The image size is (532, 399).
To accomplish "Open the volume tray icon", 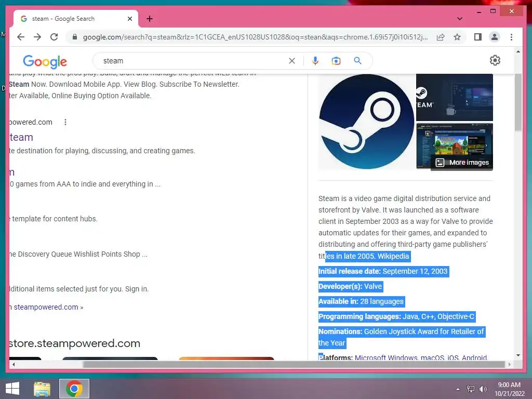I will tap(483, 389).
